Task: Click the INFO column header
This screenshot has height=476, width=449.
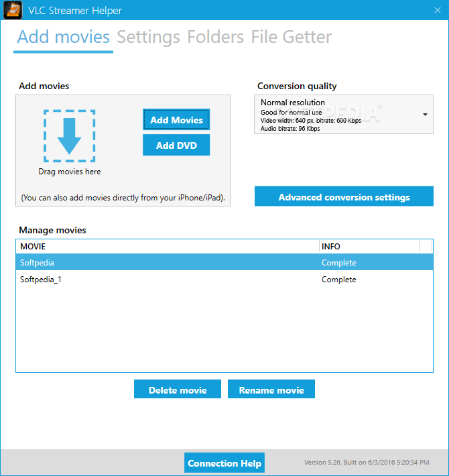Action: 369,246
